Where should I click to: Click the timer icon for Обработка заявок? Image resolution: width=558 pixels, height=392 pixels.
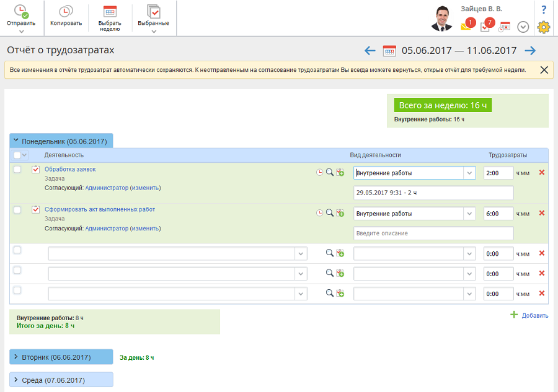tap(320, 173)
